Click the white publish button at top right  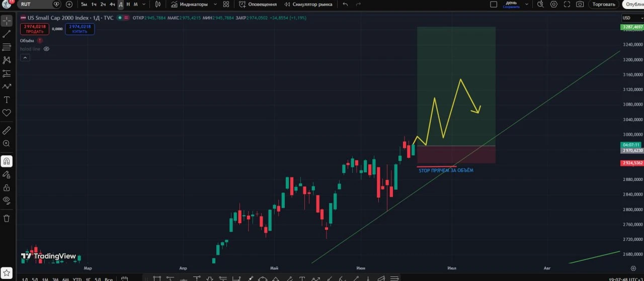coord(633,4)
